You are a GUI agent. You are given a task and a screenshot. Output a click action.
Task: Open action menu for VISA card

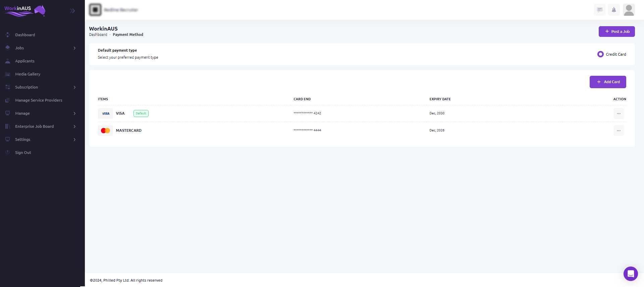[x=619, y=113]
